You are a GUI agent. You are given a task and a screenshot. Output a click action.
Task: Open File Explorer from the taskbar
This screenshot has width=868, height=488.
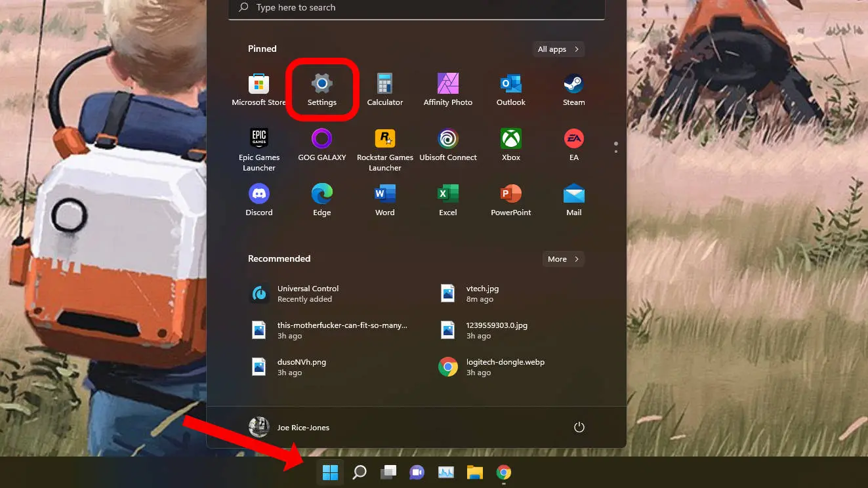coord(474,472)
